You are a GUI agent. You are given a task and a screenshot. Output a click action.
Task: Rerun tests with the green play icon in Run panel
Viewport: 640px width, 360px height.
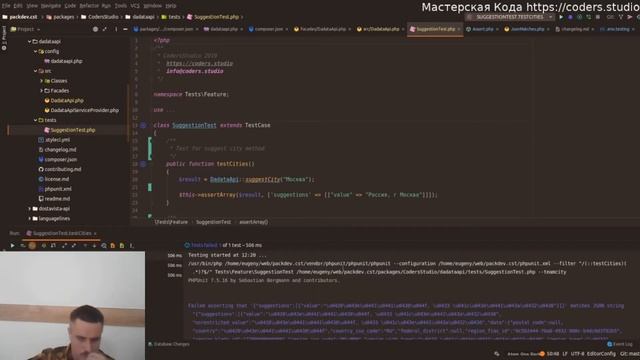tap(12, 246)
